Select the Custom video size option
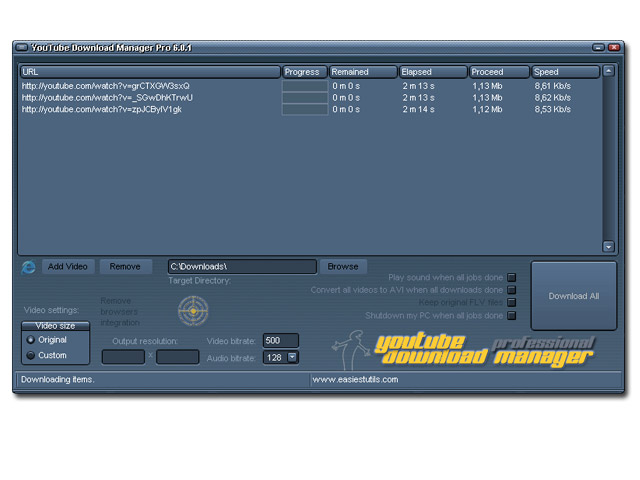This screenshot has height=480, width=640. 31,355
